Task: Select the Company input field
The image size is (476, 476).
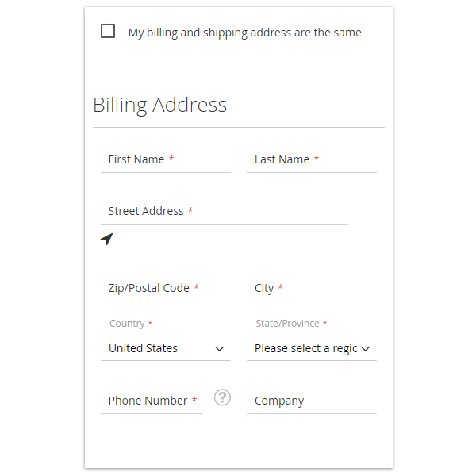Action: 311,401
